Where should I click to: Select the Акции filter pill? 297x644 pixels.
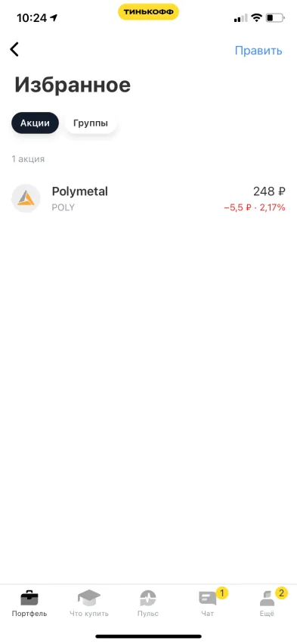click(35, 123)
